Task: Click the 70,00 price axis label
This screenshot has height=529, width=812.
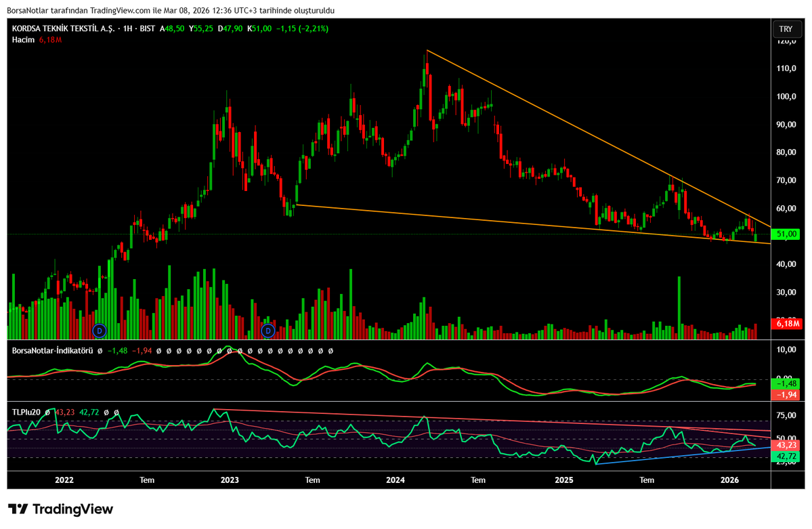Action: pos(786,180)
